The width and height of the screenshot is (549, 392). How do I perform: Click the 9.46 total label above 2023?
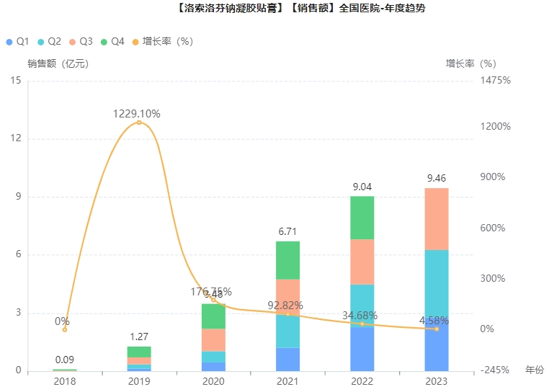pos(437,178)
